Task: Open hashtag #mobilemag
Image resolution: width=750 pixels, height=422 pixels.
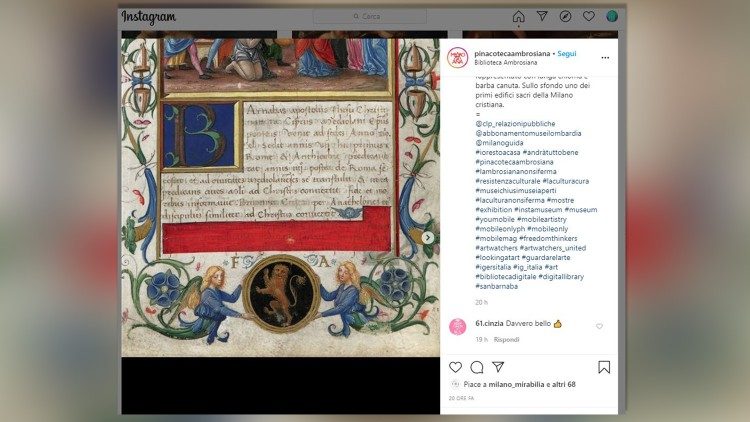Action: tap(496, 238)
